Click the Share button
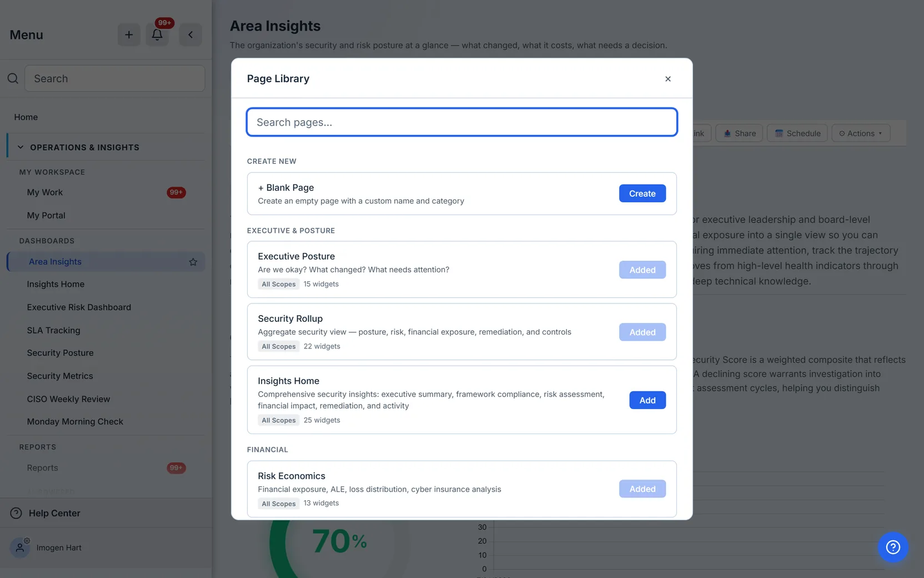 point(739,133)
